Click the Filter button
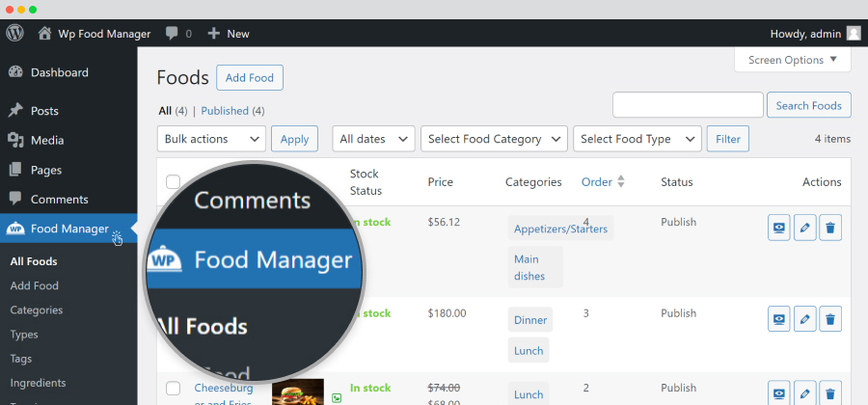Screen dimensions: 868x405 728,139
